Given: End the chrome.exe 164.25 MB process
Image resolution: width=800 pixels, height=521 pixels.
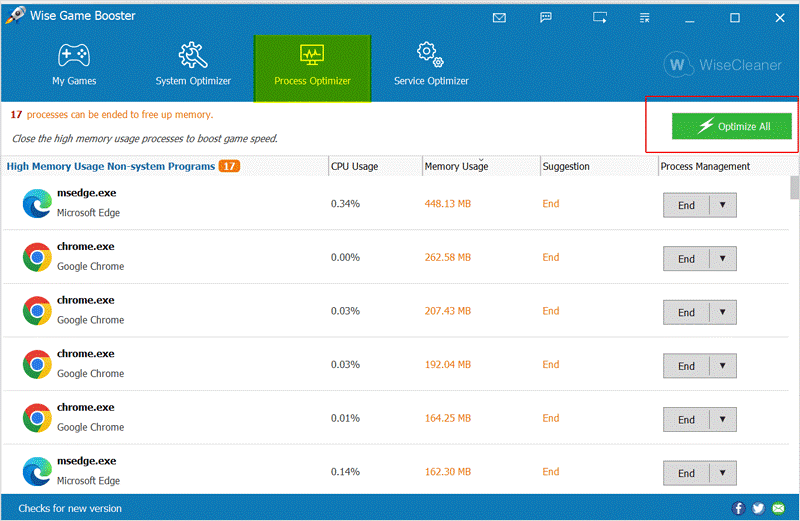Looking at the screenshot, I should pyautogui.click(x=686, y=419).
